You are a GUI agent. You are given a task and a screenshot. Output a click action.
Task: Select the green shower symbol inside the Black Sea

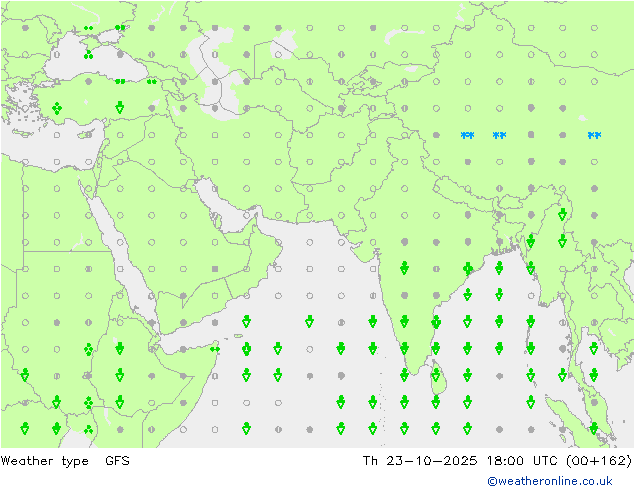[88, 55]
